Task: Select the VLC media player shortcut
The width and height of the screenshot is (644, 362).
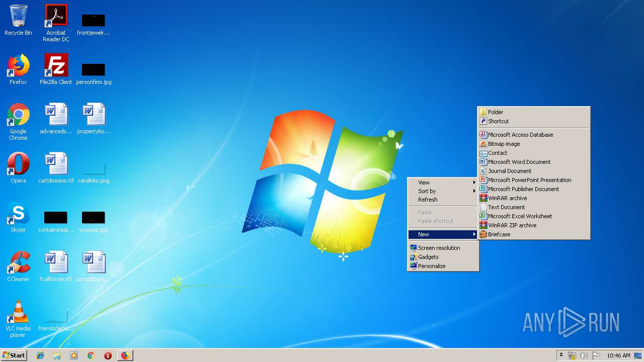Action: (18, 319)
